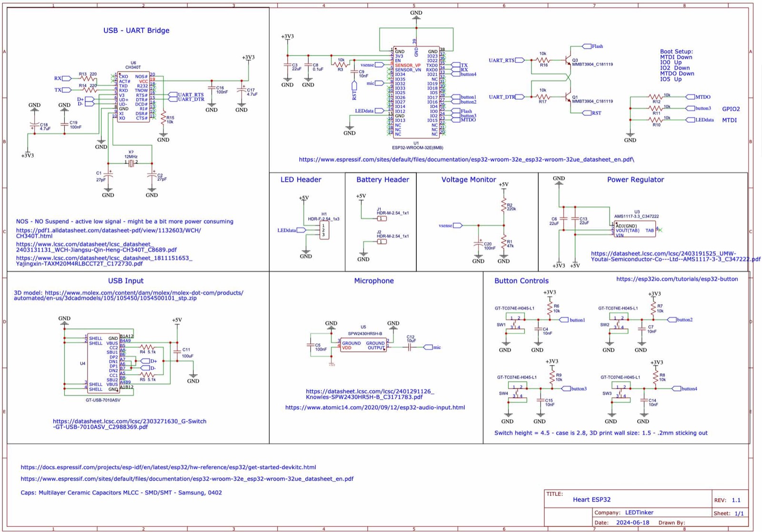Select resistor R10 connected to LEDdata

(657, 120)
